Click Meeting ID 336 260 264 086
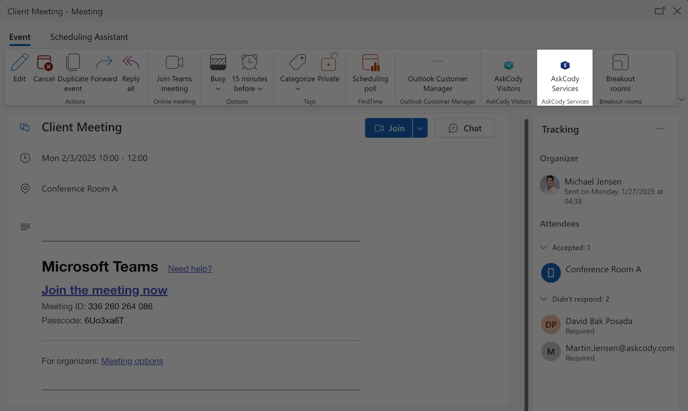Viewport: 688px width, 411px height. pos(97,307)
